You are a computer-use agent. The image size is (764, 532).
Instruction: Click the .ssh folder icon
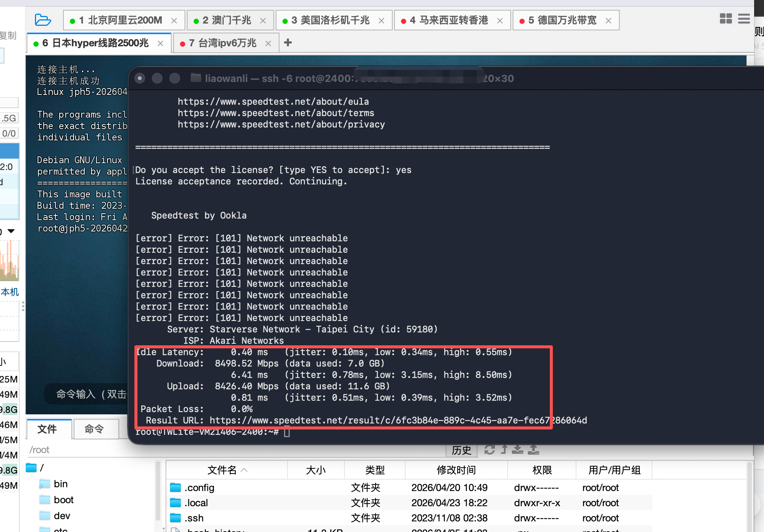(x=175, y=518)
